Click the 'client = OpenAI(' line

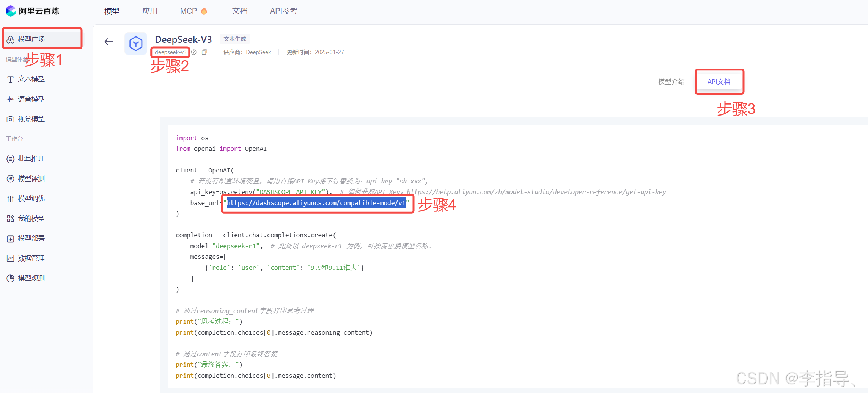pyautogui.click(x=205, y=170)
